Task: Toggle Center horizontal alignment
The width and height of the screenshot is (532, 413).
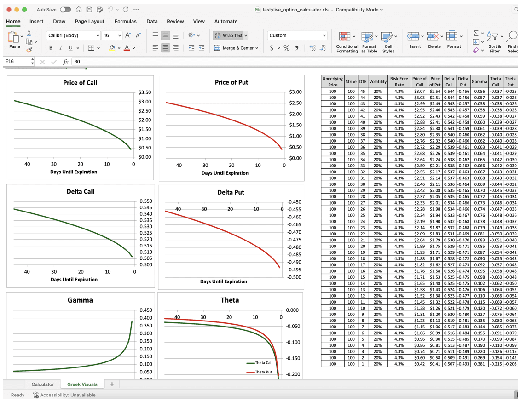Action: [x=165, y=48]
